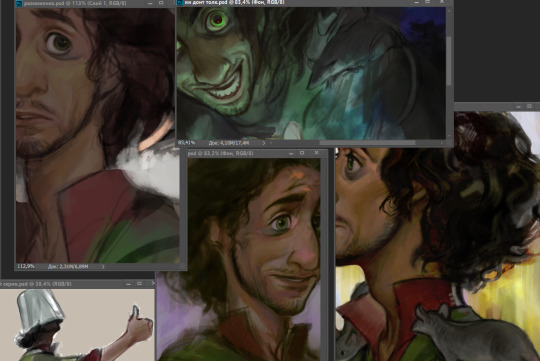Click the canvas showing man with bucket on head
The image size is (540, 361).
click(x=77, y=325)
